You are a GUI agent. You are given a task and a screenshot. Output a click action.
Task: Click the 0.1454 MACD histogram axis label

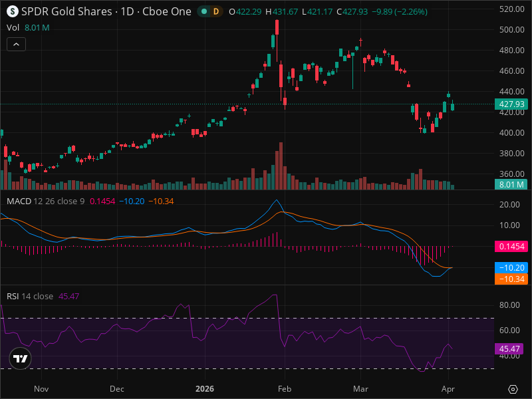(x=511, y=246)
